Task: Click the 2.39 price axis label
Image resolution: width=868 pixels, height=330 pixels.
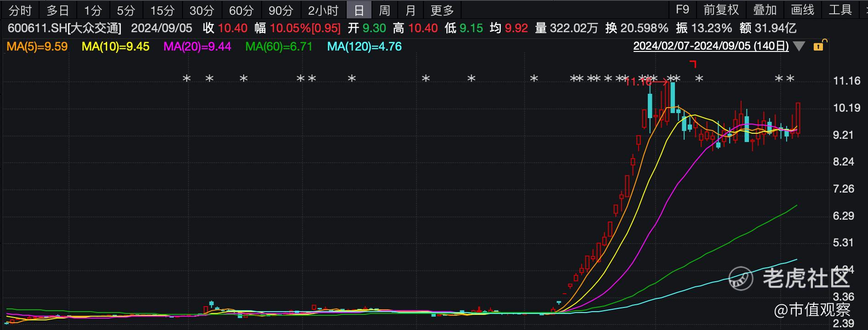Action: pos(843,324)
